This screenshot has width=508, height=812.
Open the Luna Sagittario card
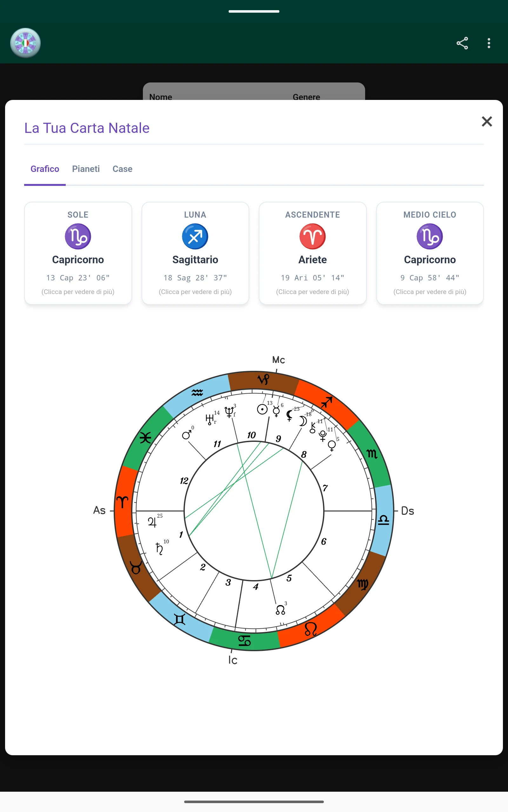195,253
